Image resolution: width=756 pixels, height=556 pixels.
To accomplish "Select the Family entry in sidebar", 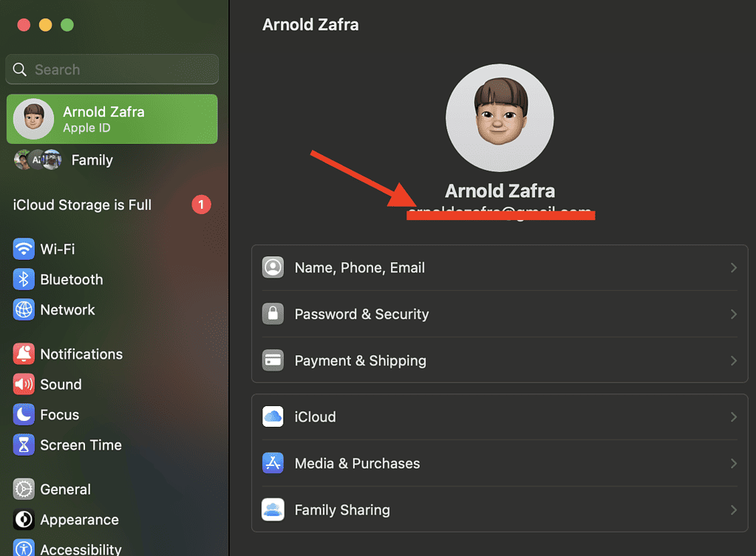I will [92, 159].
